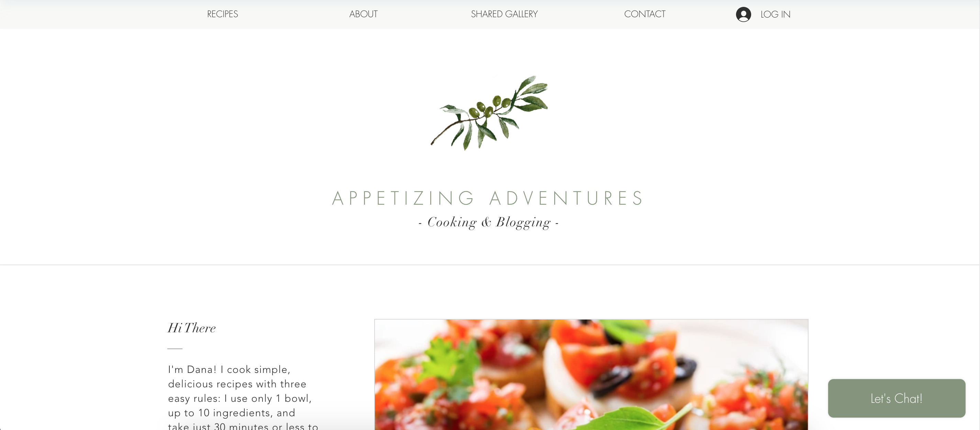Click the "delicious recipes with three" text line

point(237,384)
